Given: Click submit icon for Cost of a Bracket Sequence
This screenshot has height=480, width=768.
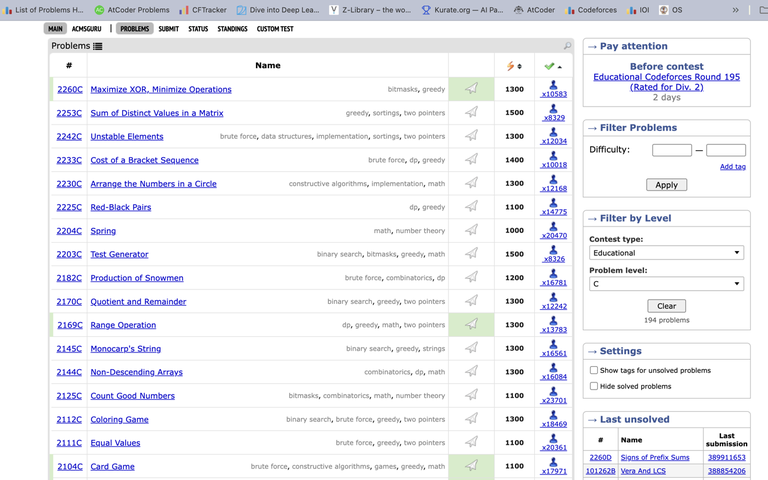Looking at the screenshot, I should pyautogui.click(x=471, y=159).
